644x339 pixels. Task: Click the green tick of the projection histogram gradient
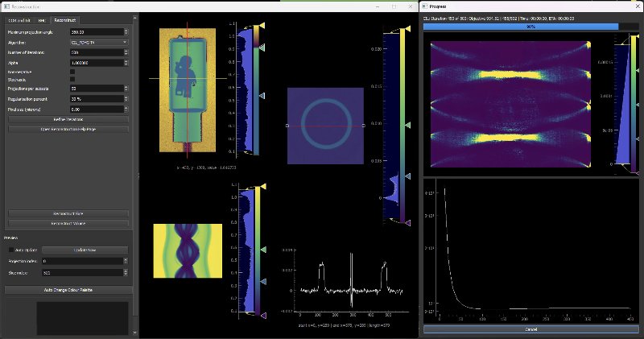(x=262, y=48)
